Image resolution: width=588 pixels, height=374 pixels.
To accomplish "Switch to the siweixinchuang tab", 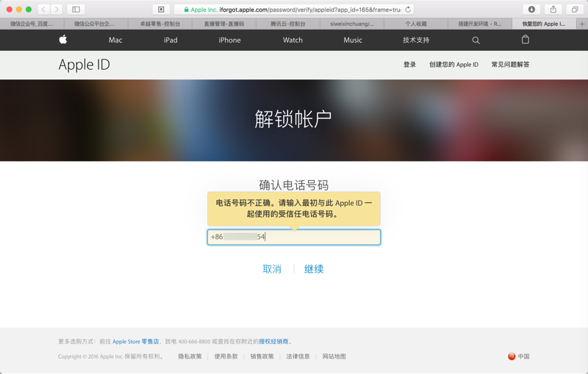I will click(x=352, y=24).
